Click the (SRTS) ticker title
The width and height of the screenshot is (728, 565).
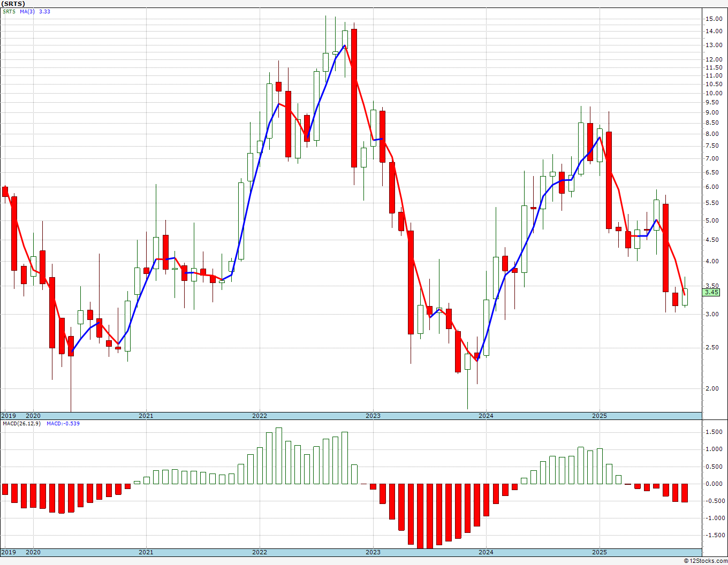coord(13,4)
